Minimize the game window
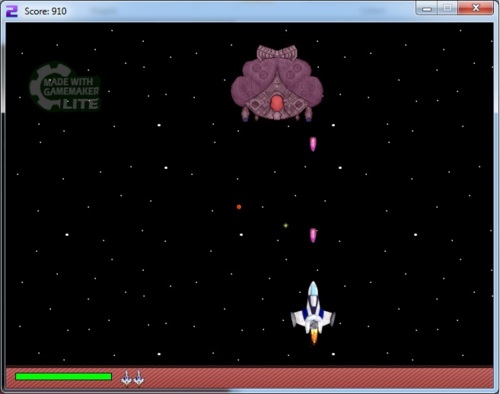This screenshot has height=394, width=500. [427, 9]
